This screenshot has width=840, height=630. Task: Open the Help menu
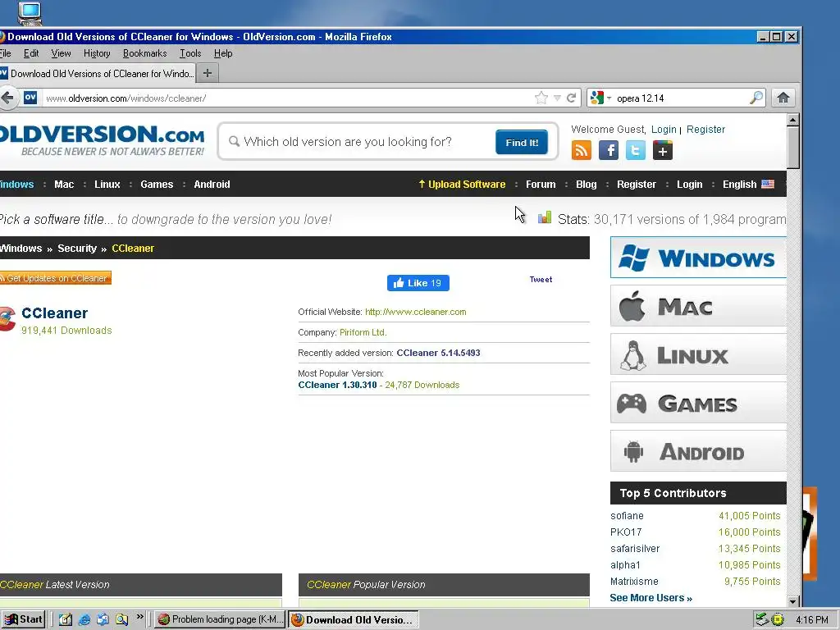click(223, 53)
